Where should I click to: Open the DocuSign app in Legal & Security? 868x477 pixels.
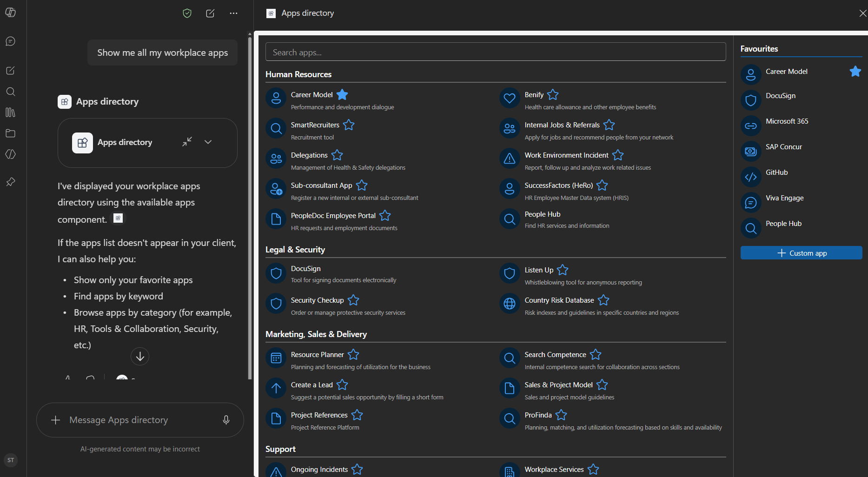click(x=305, y=268)
